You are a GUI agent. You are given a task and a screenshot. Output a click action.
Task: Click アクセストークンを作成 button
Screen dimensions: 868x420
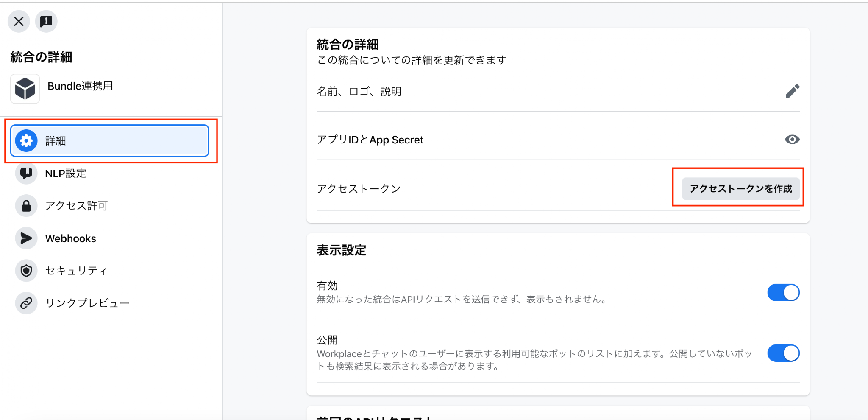coord(741,189)
